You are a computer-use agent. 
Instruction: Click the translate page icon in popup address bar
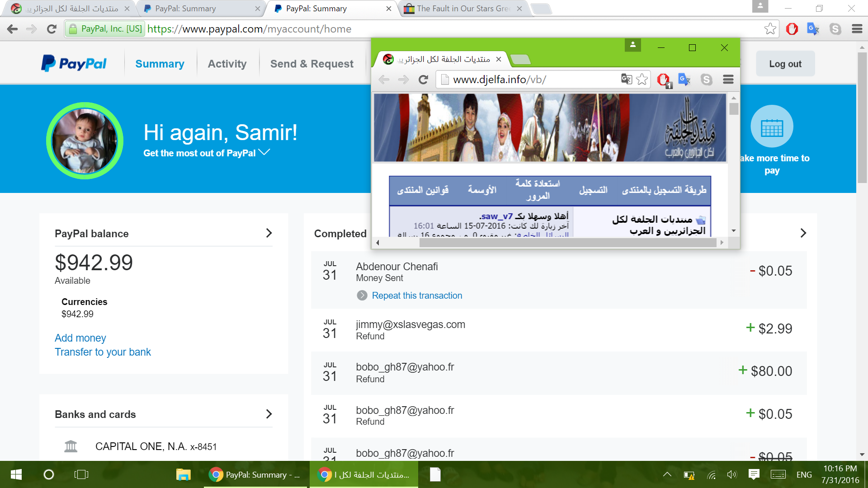point(626,80)
